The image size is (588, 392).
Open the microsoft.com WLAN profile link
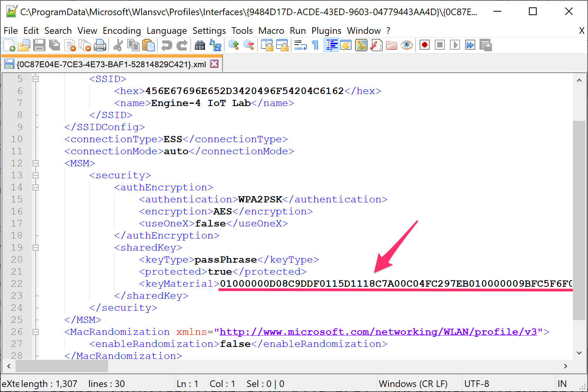pyautogui.click(x=378, y=332)
